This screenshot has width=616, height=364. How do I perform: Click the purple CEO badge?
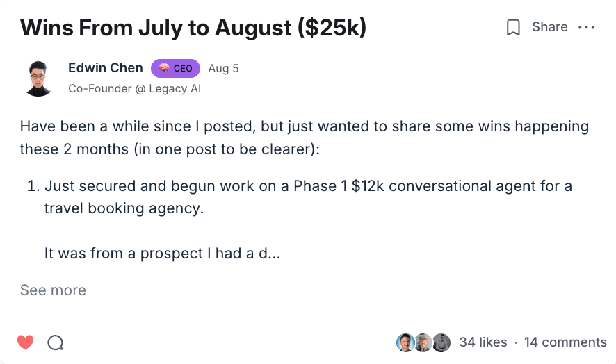(x=175, y=68)
